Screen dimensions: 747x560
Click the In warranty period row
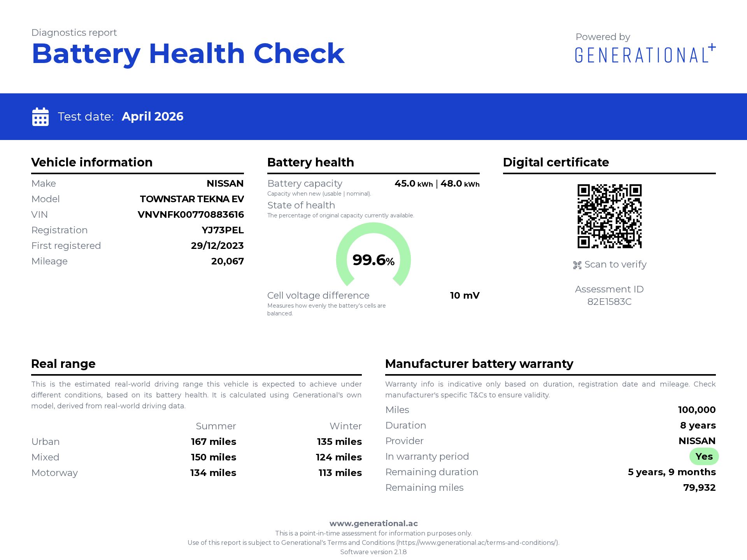(427, 457)
